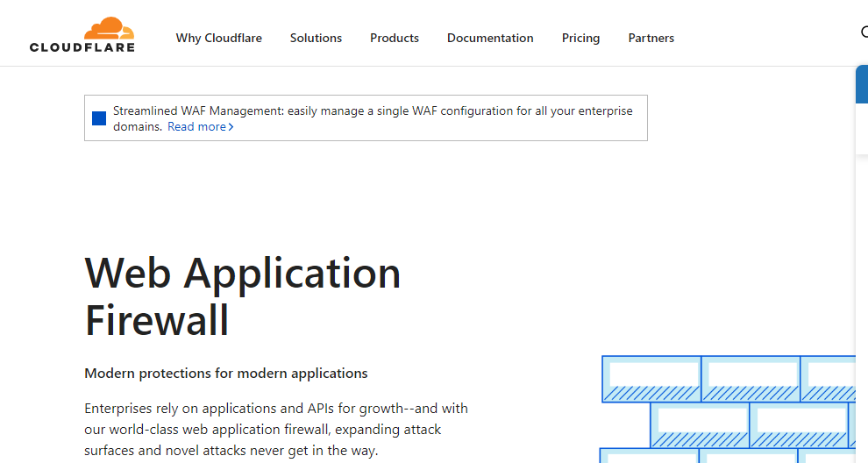
Task: Click the orange Cloudflare cloud logo
Action: pos(103,28)
